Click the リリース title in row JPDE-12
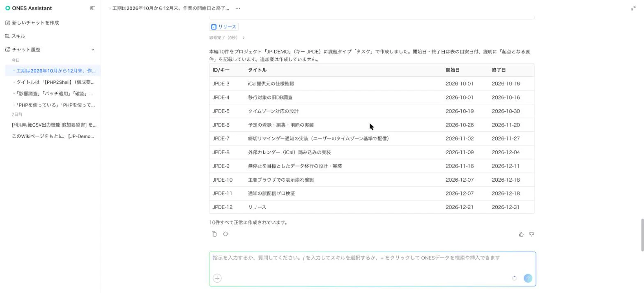The image size is (644, 293). (257, 207)
